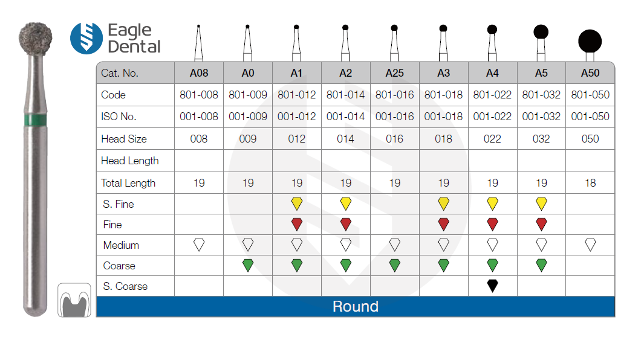Click the A50 large round bur silhouette
The height and width of the screenshot is (337, 644).
point(590,42)
